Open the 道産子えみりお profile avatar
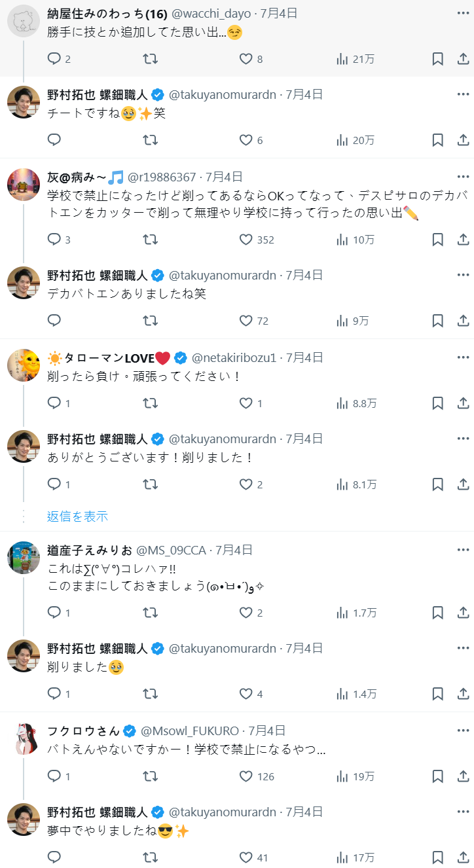Screen dimensions: 474x868 coord(24,558)
